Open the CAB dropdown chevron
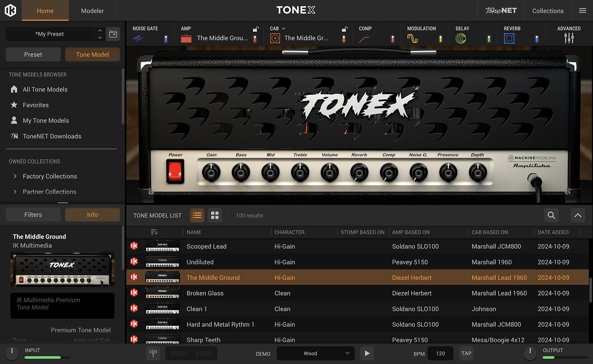Screen dimensions: 593x364 pyautogui.click(x=283, y=28)
